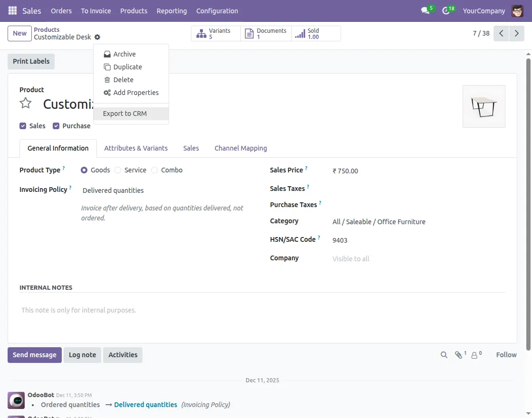
Task: Open the chat messages icon
Action: click(x=425, y=10)
